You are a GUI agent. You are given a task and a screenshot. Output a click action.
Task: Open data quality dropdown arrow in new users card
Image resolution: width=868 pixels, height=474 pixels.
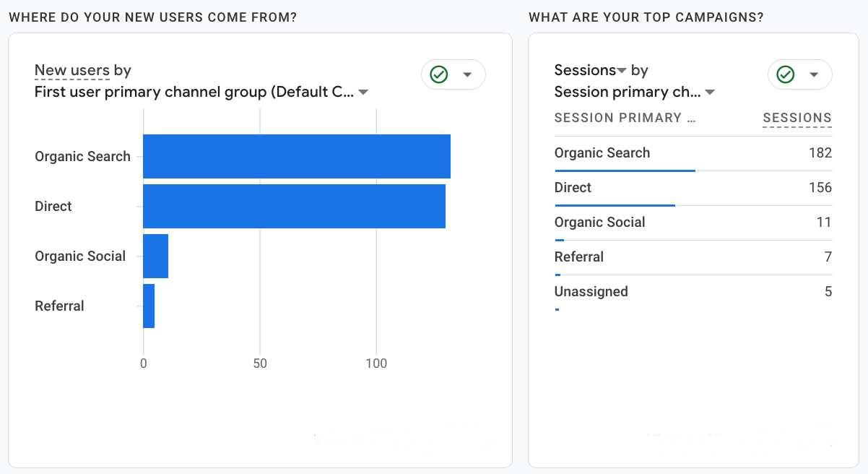467,74
